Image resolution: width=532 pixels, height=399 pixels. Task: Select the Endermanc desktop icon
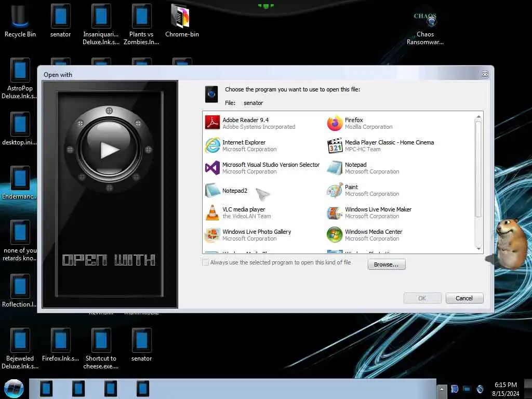coord(20,183)
